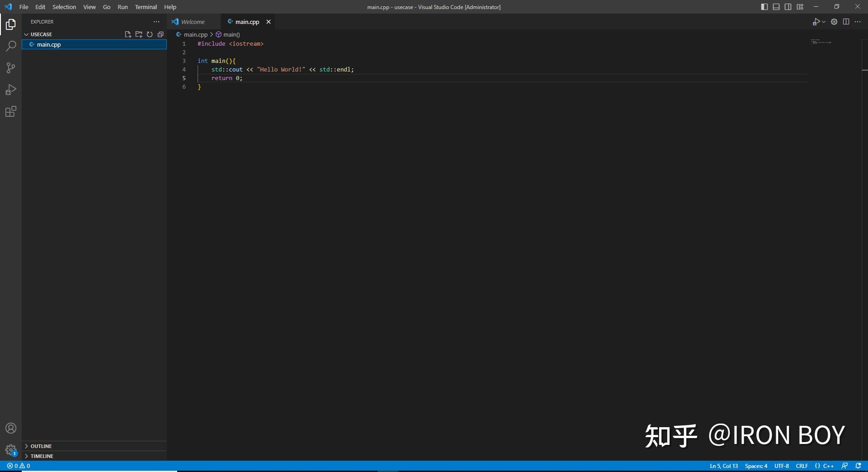
Task: Run main.cpp with the play button
Action: point(817,21)
